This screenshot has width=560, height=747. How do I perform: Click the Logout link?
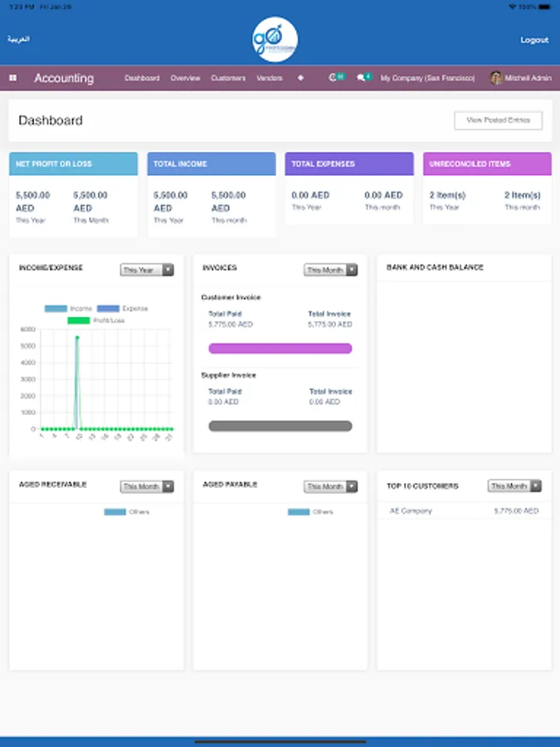tap(534, 40)
